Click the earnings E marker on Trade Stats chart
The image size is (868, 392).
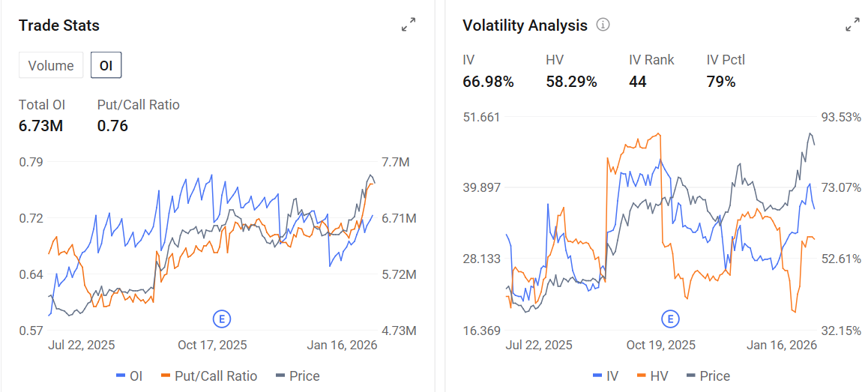(222, 319)
